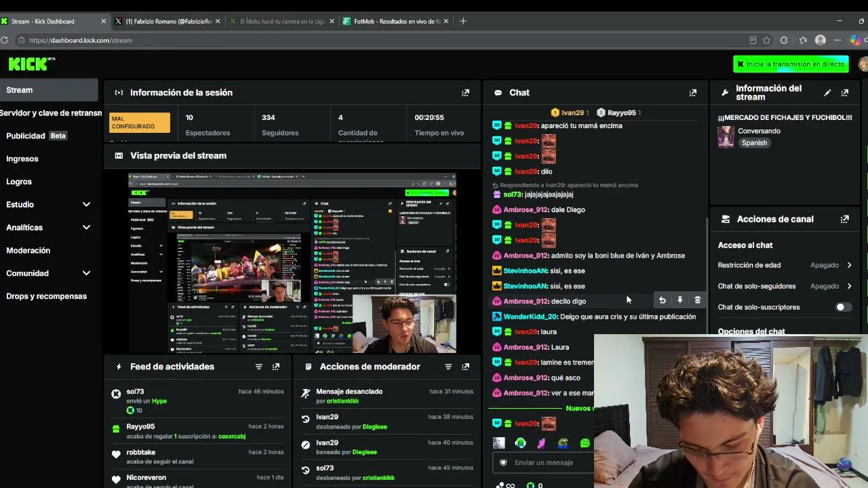This screenshot has height=488, width=868.
Task: Favorite this page with the star icon
Action: 766,40
